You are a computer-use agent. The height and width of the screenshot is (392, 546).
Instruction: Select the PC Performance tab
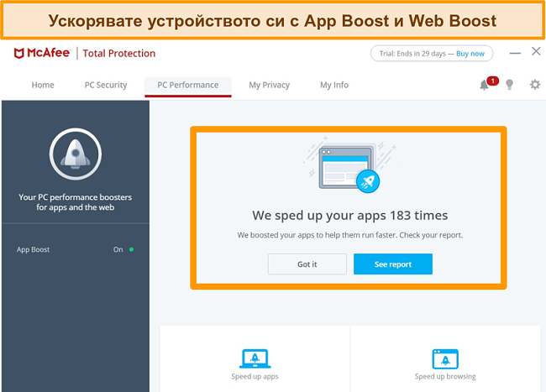click(188, 86)
